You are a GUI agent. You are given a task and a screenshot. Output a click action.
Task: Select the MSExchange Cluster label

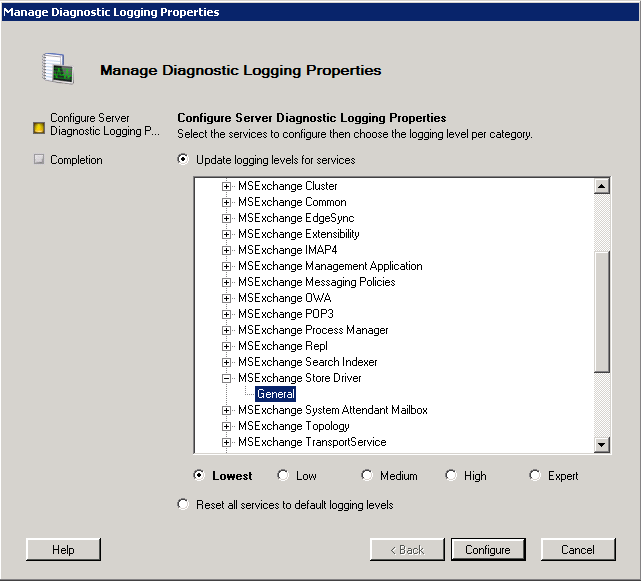point(288,186)
